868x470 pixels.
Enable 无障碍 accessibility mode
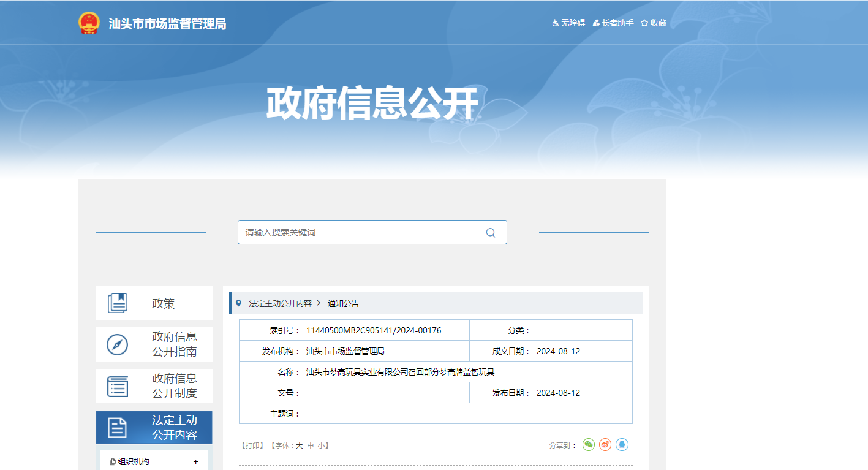coord(568,23)
